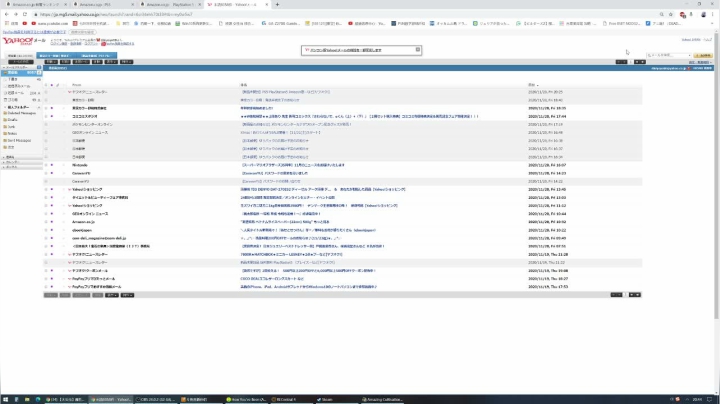The image size is (720, 404).
Task: Reload the page with refresh icon
Action: (x=25, y=14)
